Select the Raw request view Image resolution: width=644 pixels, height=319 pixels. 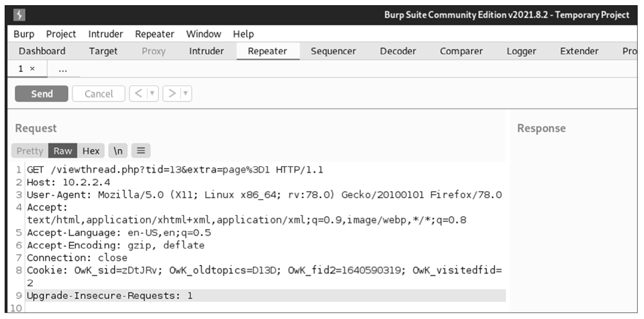pyautogui.click(x=63, y=151)
